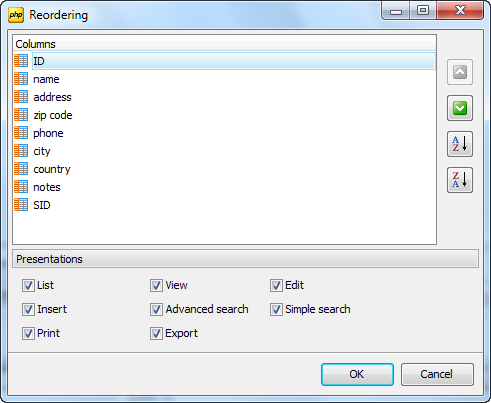Viewport: 491px width, 403px height.
Task: Dismiss dialog with Cancel button
Action: click(x=437, y=374)
